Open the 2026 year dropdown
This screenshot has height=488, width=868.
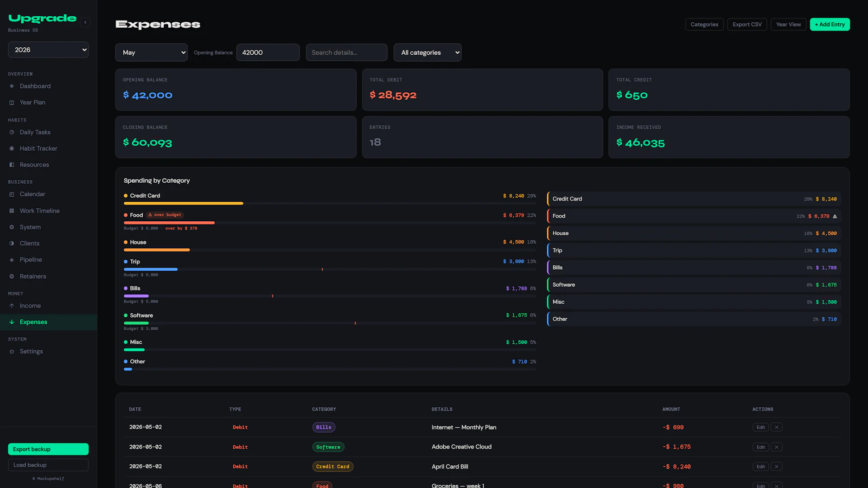(x=48, y=50)
